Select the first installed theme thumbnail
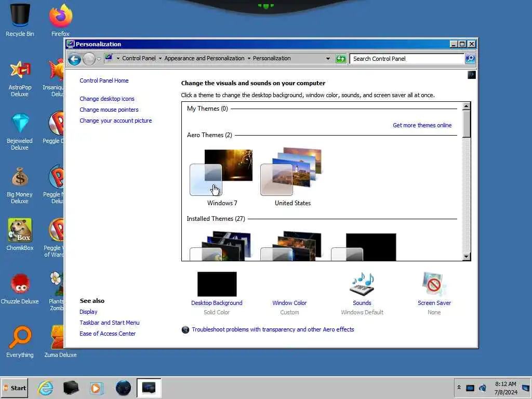 [x=220, y=246]
